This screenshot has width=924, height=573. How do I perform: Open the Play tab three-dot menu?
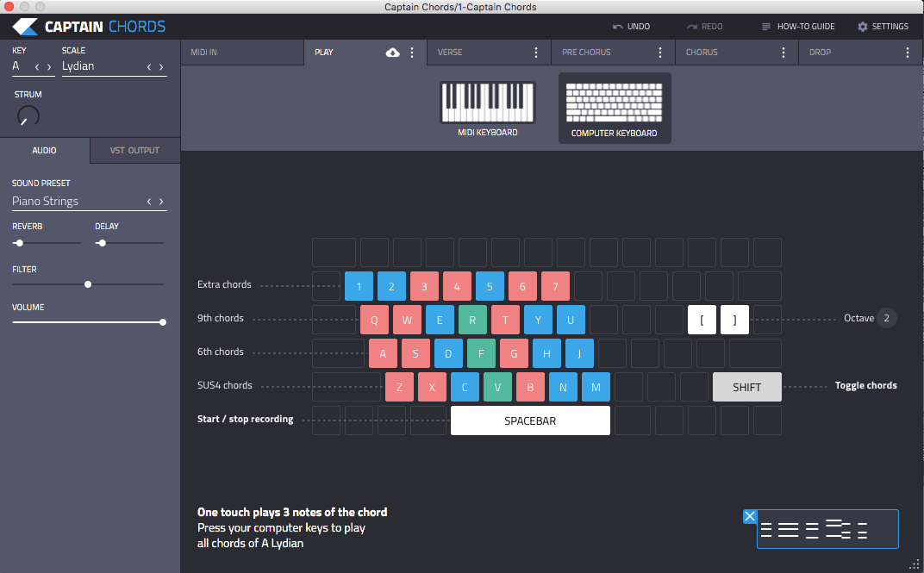(412, 53)
